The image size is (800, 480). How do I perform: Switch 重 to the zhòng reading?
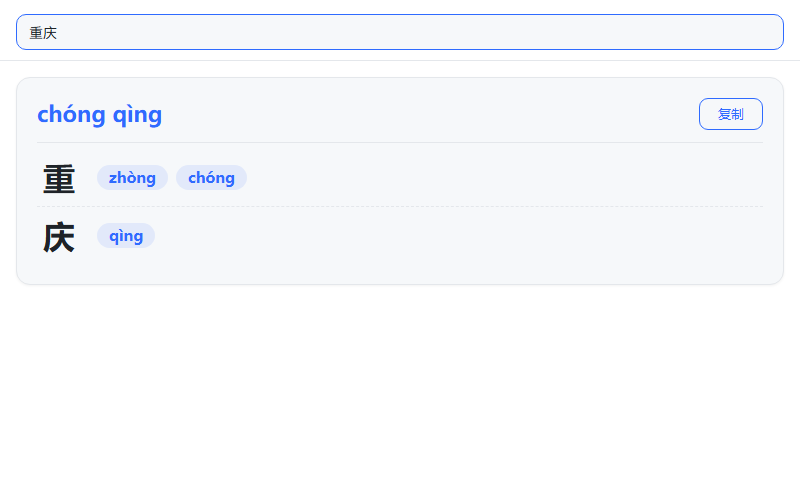[x=132, y=178]
